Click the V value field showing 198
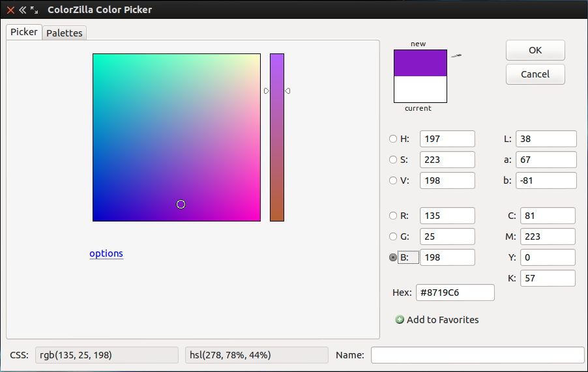588x372 pixels. (x=447, y=180)
